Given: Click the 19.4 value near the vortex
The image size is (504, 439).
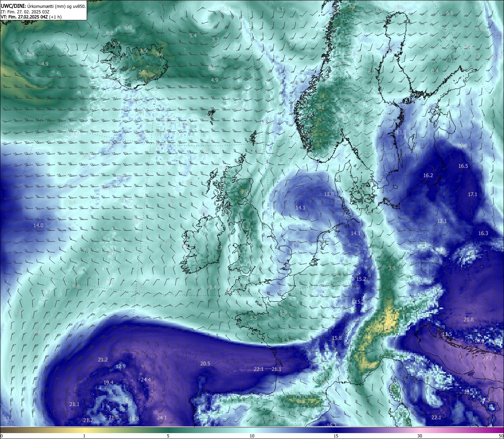Looking at the screenshot, I should coord(108,382).
